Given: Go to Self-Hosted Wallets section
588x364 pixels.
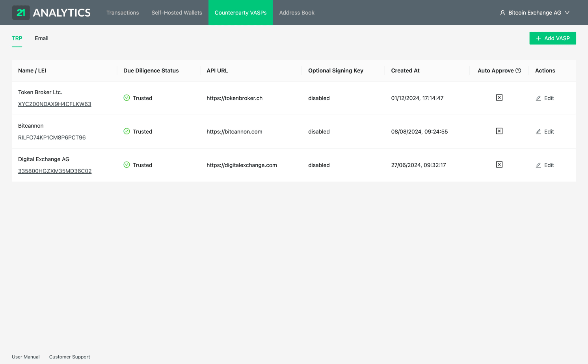Looking at the screenshot, I should point(177,13).
